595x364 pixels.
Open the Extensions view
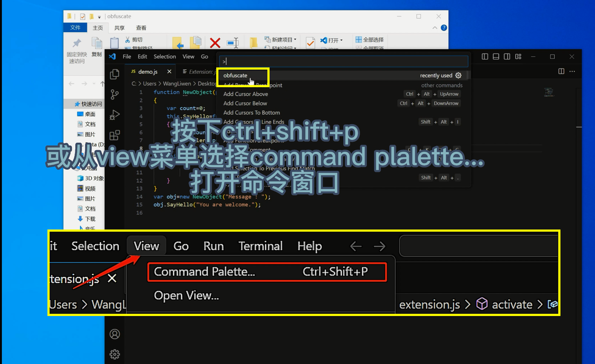[115, 135]
